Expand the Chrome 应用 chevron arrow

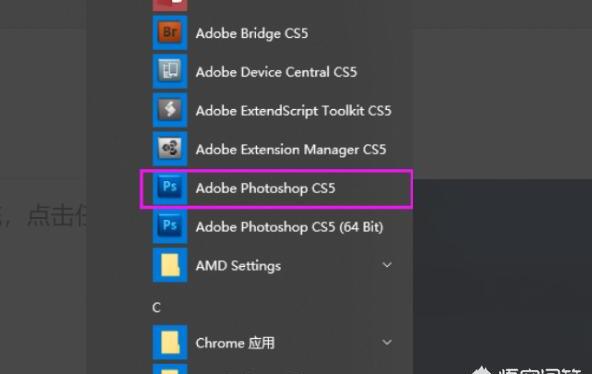pos(387,342)
